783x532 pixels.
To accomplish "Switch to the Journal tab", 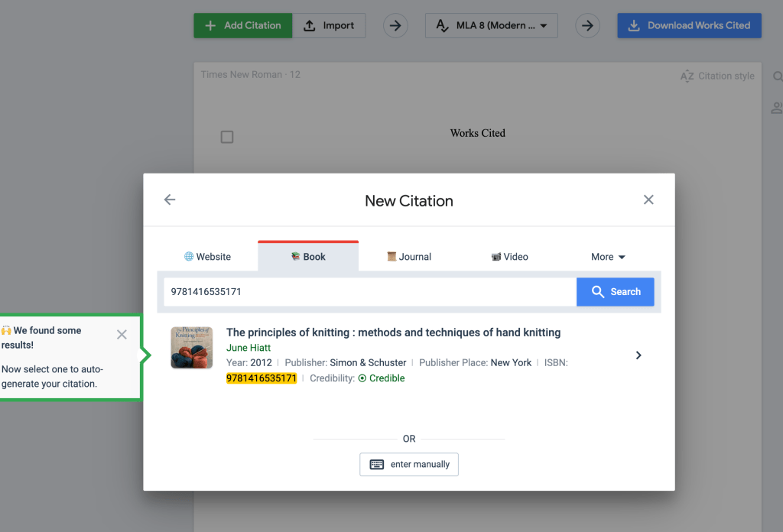I will (409, 257).
